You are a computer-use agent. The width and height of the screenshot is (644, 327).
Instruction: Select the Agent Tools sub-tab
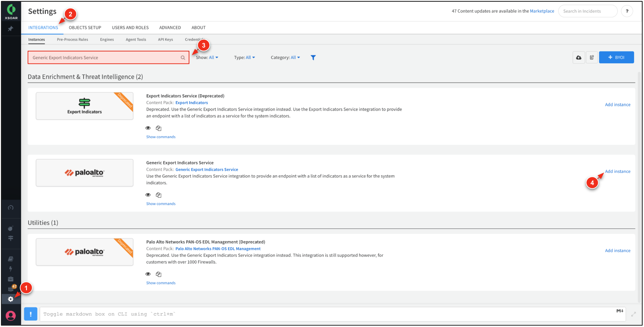[136, 40]
